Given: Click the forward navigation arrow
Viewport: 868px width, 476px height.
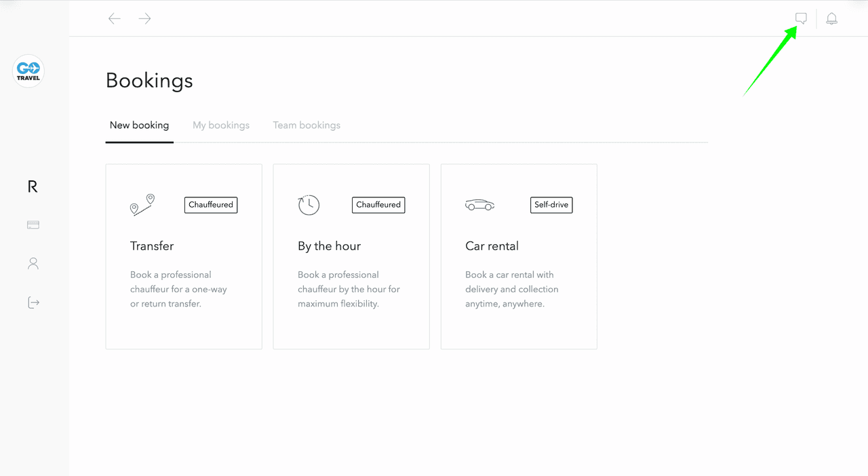Looking at the screenshot, I should (x=144, y=19).
